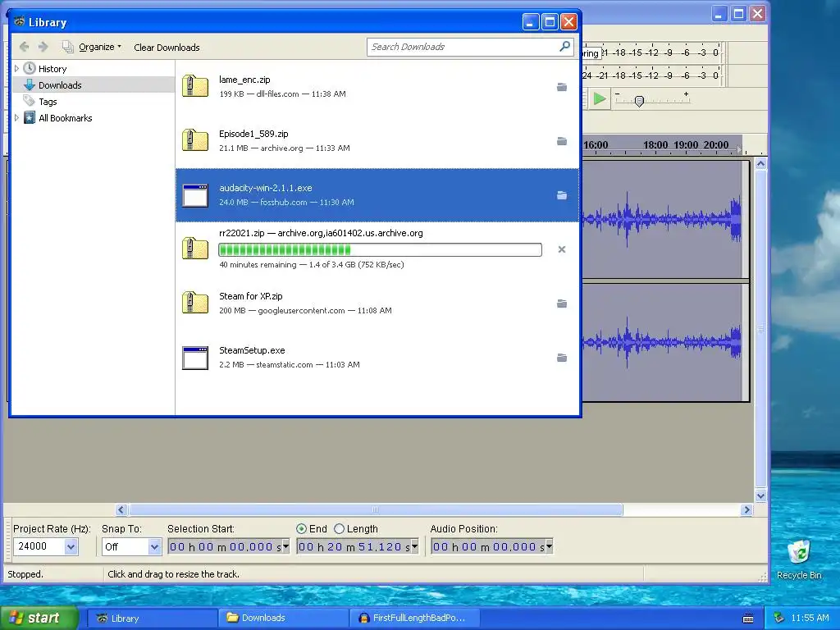
Task: Open containing folder for audacity-win-2.1.1.exe
Action: (x=561, y=195)
